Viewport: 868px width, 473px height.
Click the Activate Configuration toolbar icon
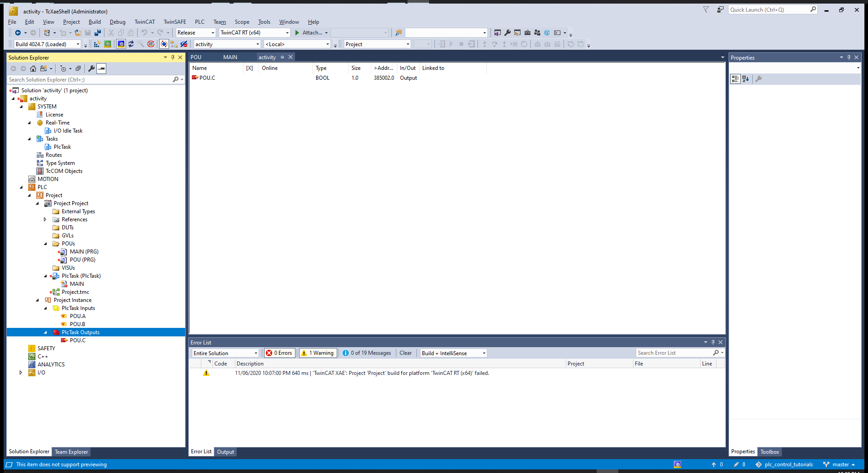coord(97,44)
